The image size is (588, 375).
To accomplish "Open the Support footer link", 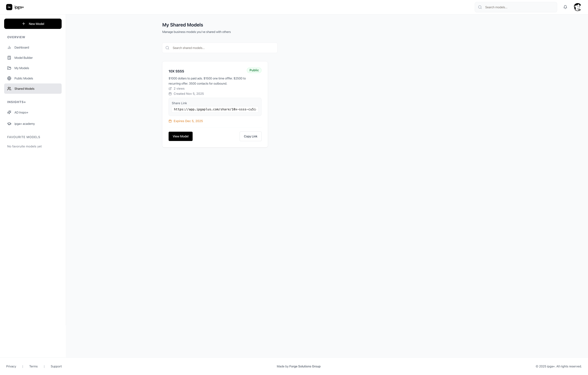I will (56, 366).
